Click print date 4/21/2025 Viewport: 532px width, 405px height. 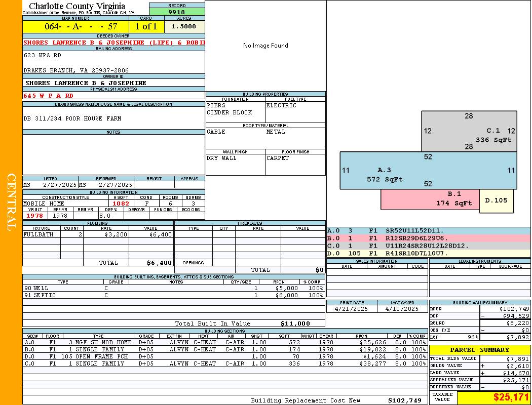click(351, 309)
